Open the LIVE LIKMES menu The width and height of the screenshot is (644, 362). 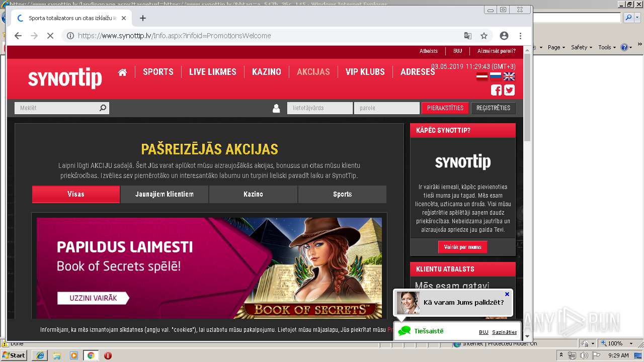coord(213,72)
